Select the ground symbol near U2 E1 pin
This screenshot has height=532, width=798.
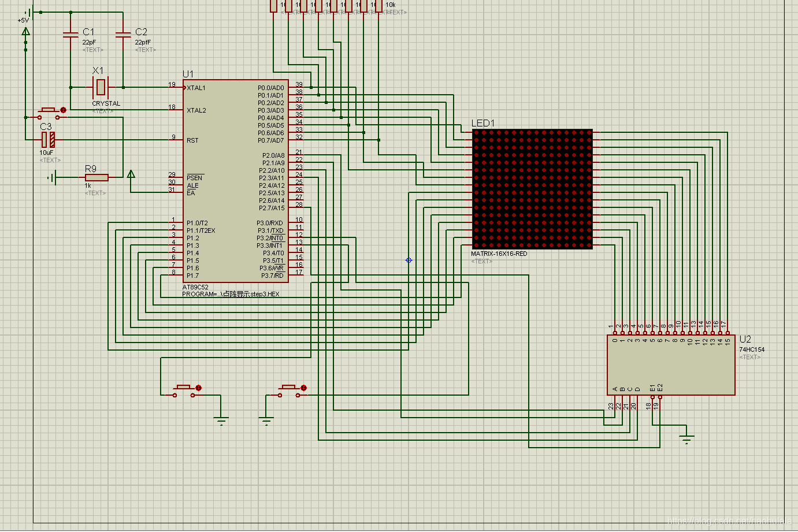[x=686, y=438]
